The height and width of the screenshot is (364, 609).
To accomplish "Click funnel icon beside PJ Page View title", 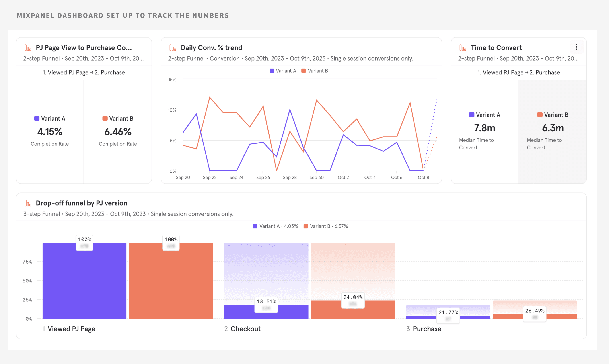I will tap(28, 48).
